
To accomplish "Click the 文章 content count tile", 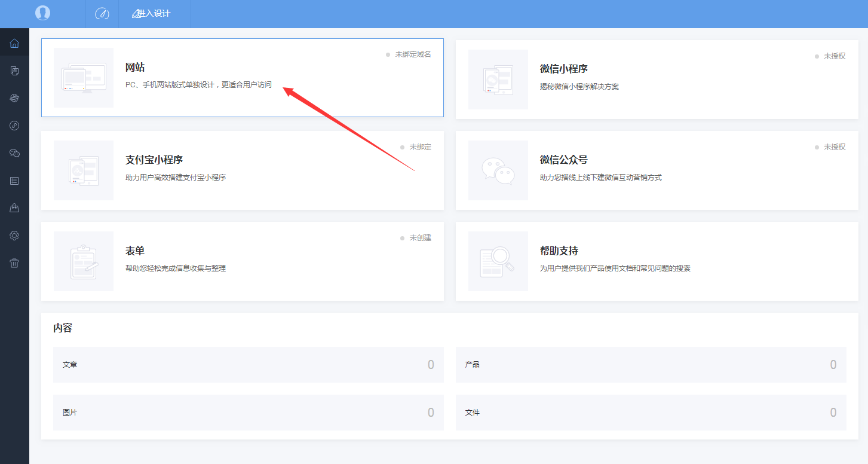I will pos(248,365).
